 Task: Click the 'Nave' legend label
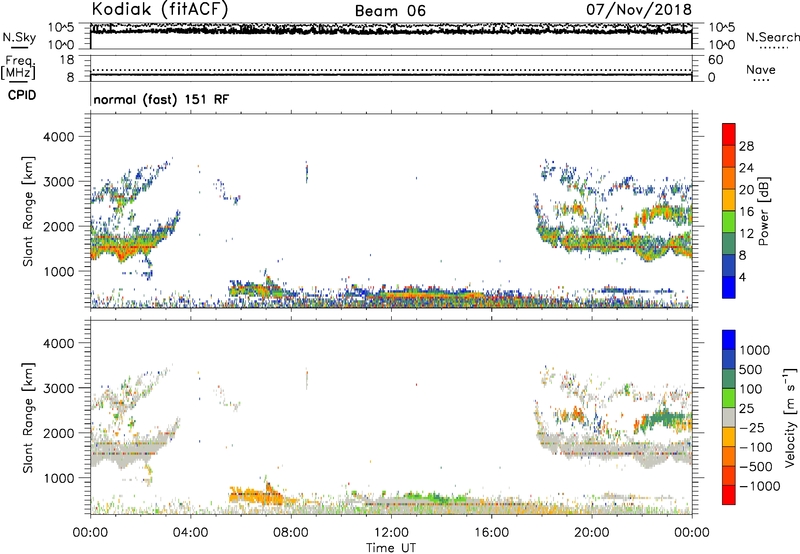(x=761, y=69)
